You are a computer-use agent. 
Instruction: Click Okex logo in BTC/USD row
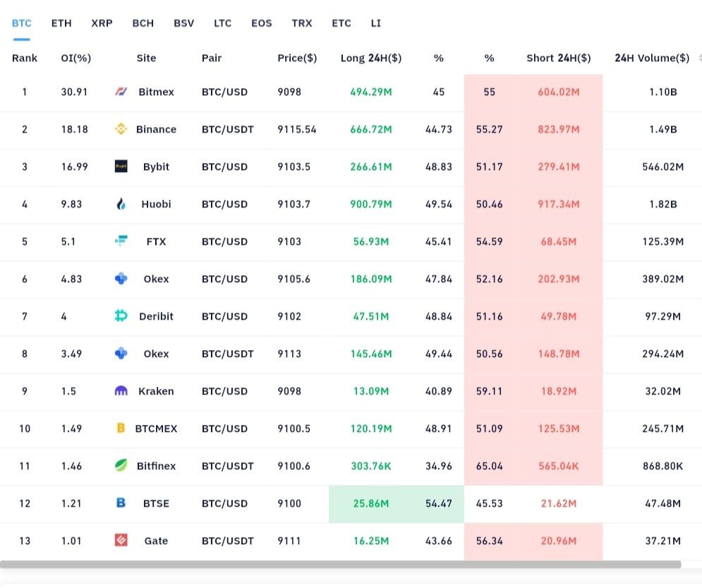point(121,279)
